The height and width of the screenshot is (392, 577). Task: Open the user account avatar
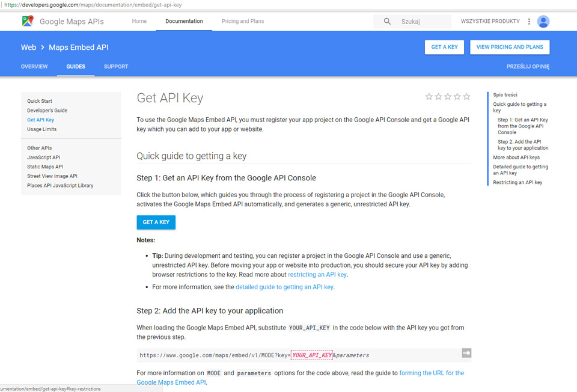pos(543,22)
